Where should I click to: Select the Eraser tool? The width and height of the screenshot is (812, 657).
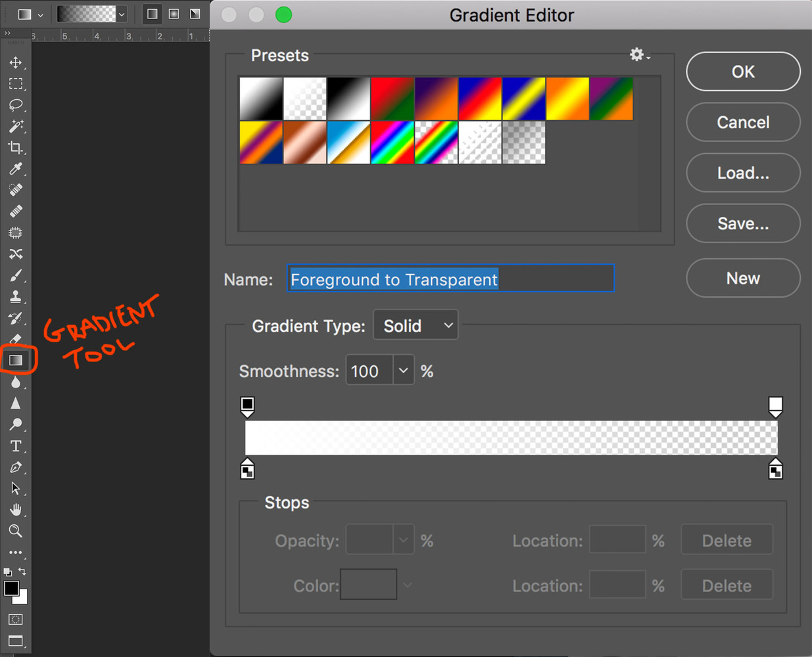(x=15, y=339)
